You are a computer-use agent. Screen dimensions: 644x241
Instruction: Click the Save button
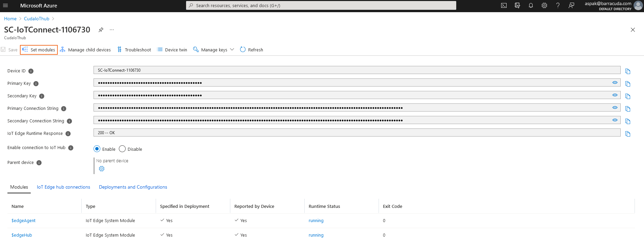coord(9,50)
